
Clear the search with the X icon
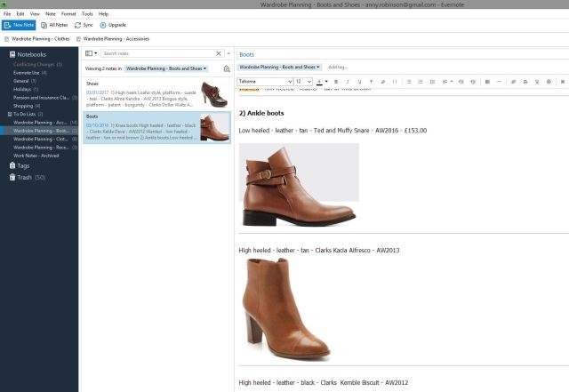coord(219,53)
